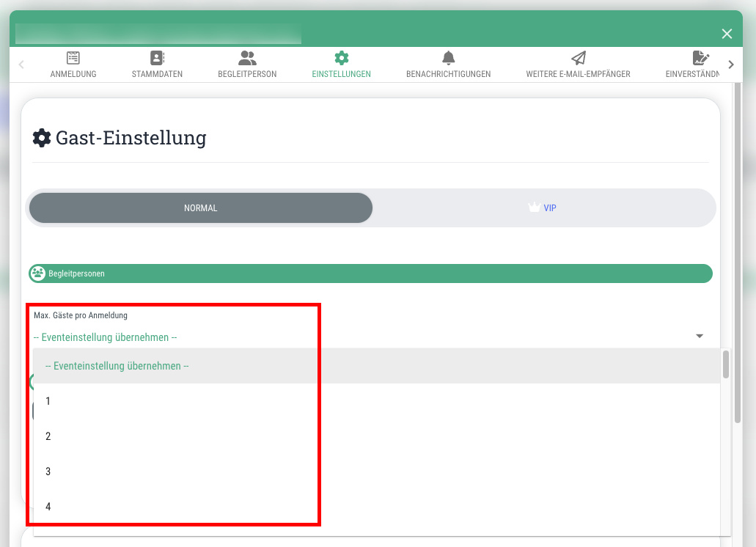The image size is (756, 547).
Task: Open the Anmeldung tab icon
Action: (73, 58)
